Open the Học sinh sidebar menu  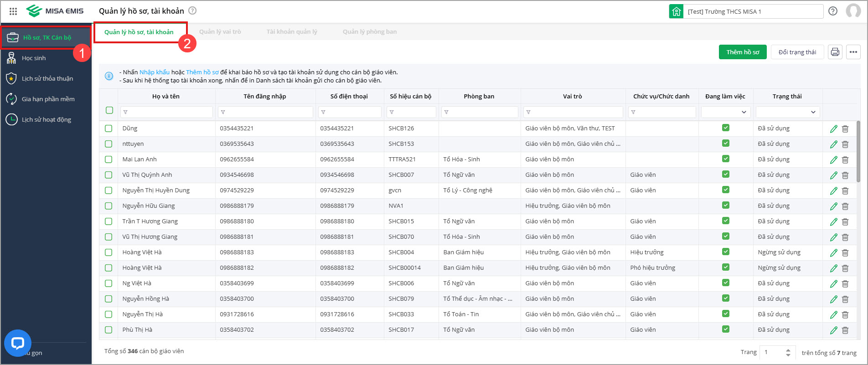[34, 58]
